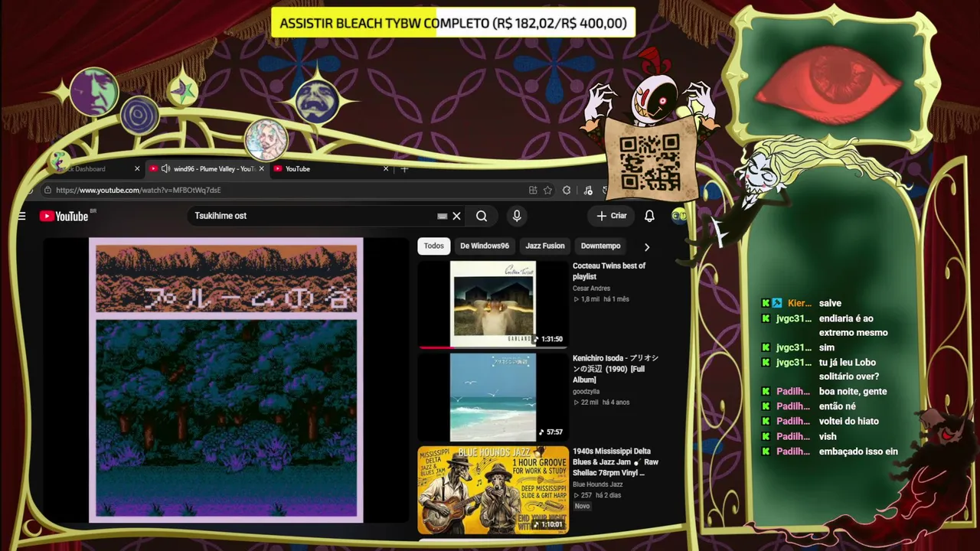Select the 'Todos' filter chip
Screen dimensions: 980x551
(434, 246)
